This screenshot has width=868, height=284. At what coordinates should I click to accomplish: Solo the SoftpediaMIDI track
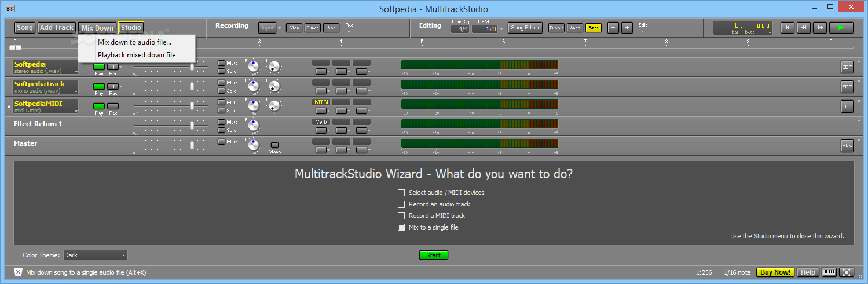click(x=221, y=110)
